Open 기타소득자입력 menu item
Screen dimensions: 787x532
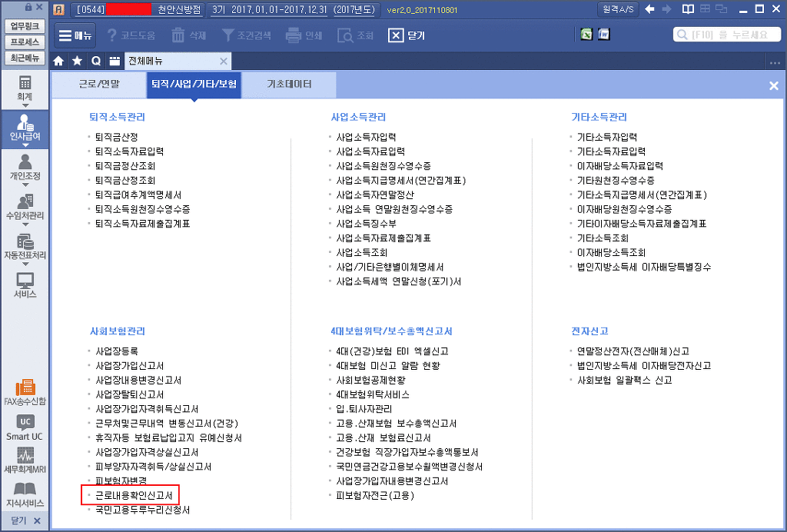[x=607, y=137]
